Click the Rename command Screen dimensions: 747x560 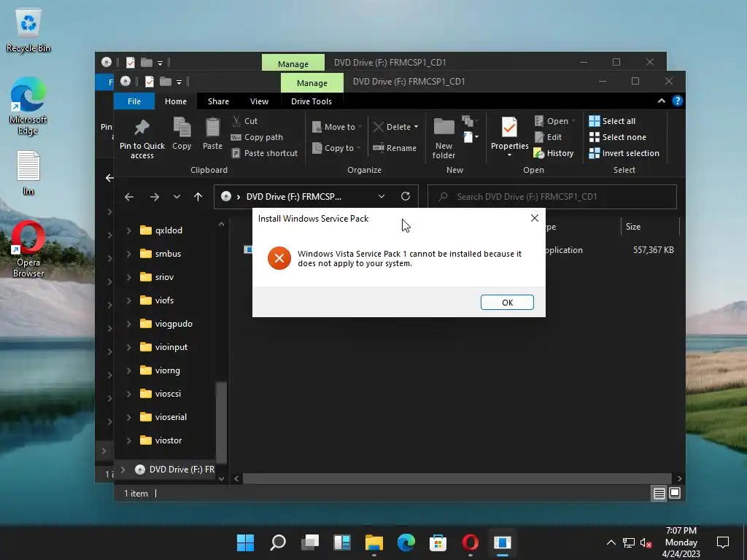(395, 148)
